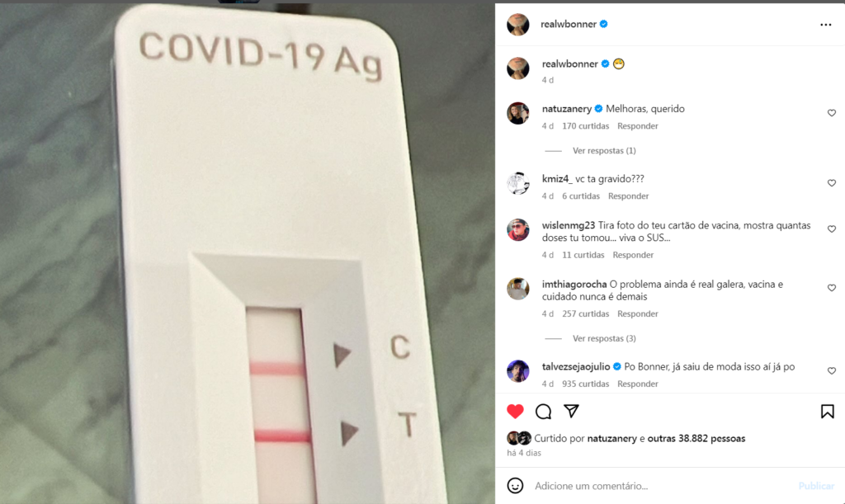Expand Ver respostas (3) under imthiagorocha

click(604, 339)
